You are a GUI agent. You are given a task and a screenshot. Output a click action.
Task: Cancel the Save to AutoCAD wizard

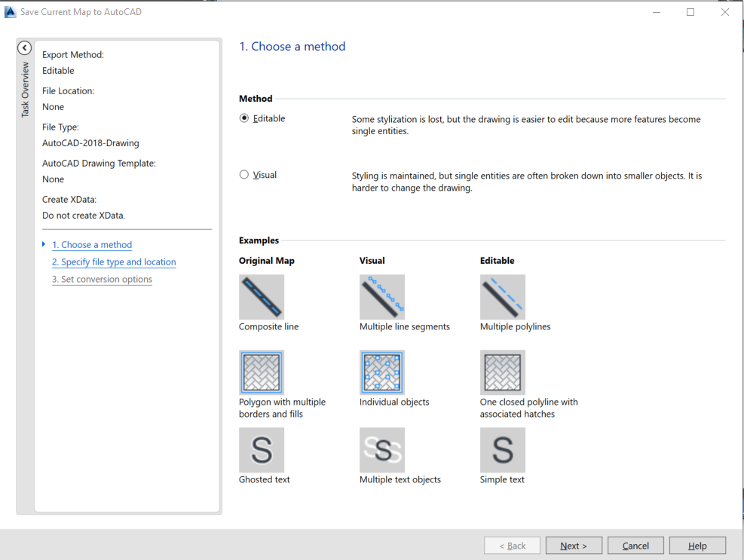pyautogui.click(x=635, y=545)
